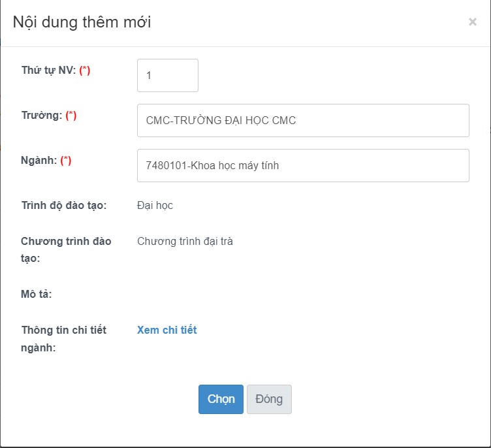491x448 pixels.
Task: Click the red asterisk beside Ngành
Action: coord(65,161)
